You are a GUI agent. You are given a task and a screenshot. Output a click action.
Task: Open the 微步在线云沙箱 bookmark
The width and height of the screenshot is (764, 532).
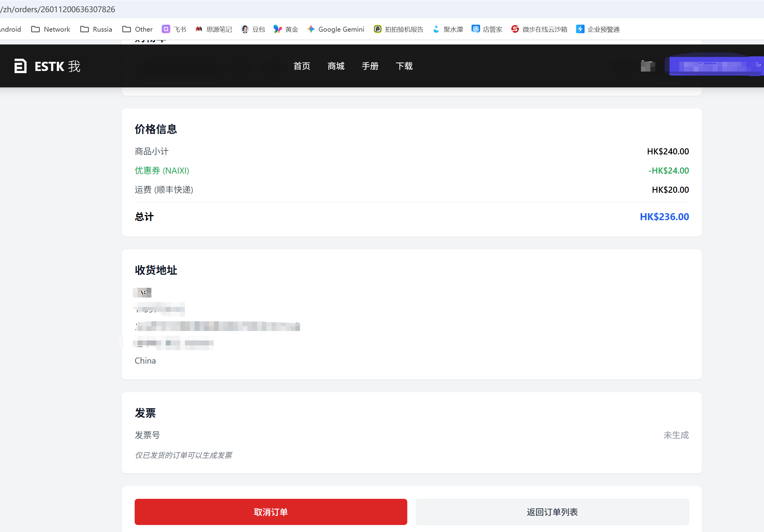pyautogui.click(x=539, y=29)
